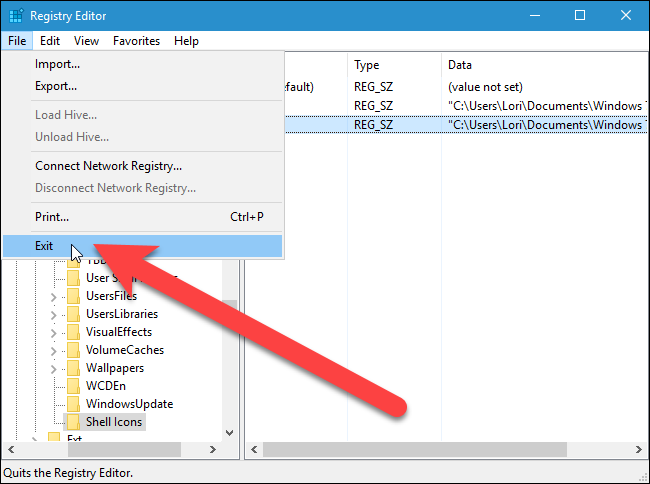650x484 pixels.
Task: Expand the UsersFiles tree node
Action: (x=53, y=297)
